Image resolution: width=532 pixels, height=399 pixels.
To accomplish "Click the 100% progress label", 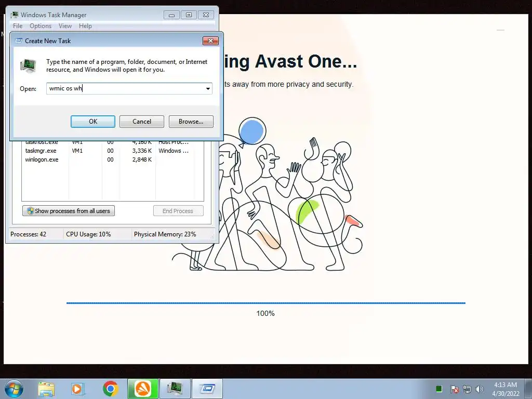I will point(265,313).
